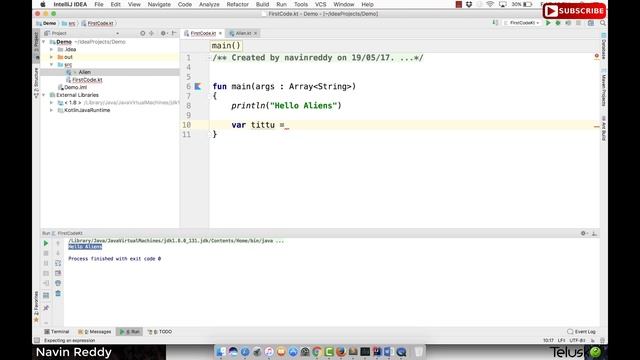The image size is (640, 360).
Task: Select FirstCode.kt in the project tree
Action: click(x=87, y=80)
